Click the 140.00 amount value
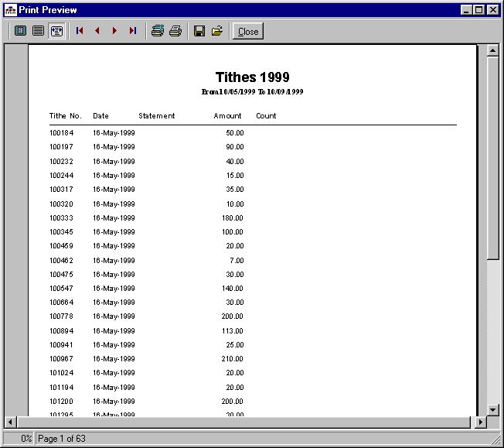 tap(233, 289)
